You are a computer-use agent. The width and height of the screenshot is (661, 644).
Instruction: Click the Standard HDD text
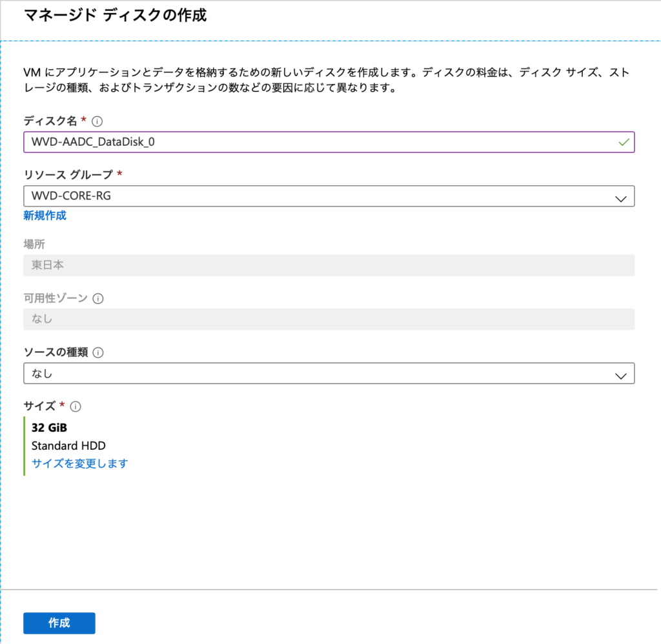68,445
